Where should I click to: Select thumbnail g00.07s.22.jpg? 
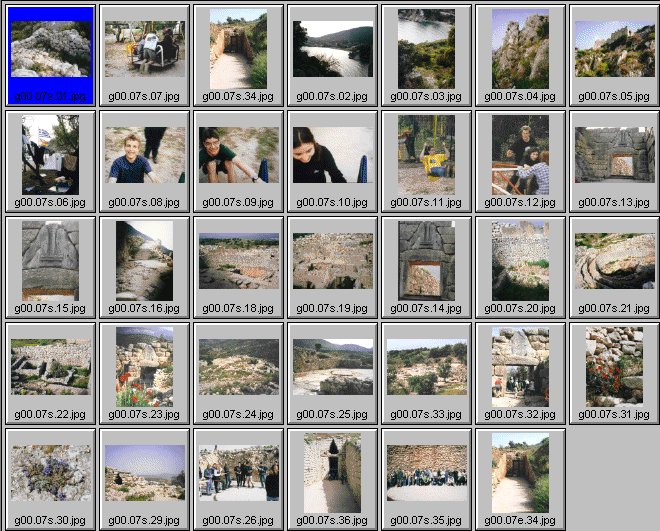click(x=50, y=367)
